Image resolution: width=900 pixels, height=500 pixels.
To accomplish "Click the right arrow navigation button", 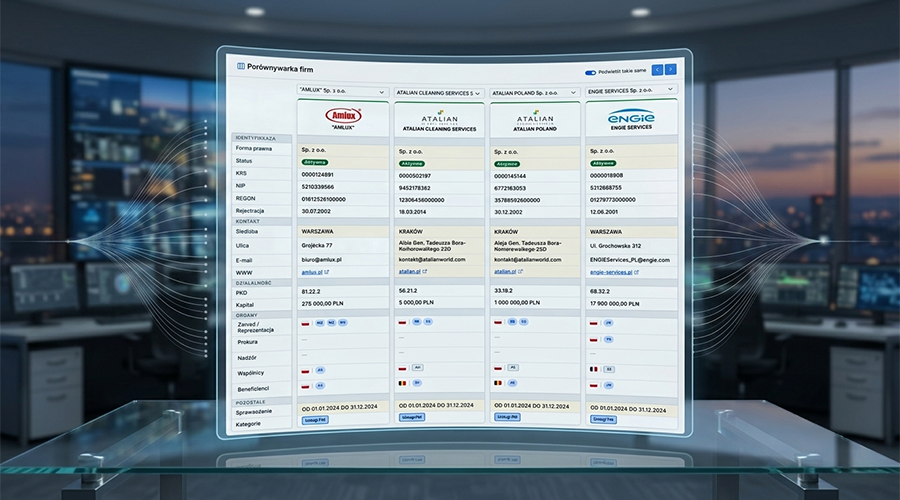I will tap(670, 70).
